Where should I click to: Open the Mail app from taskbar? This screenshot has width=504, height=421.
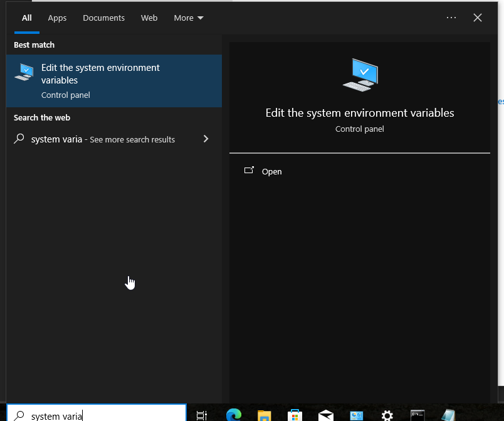325,415
